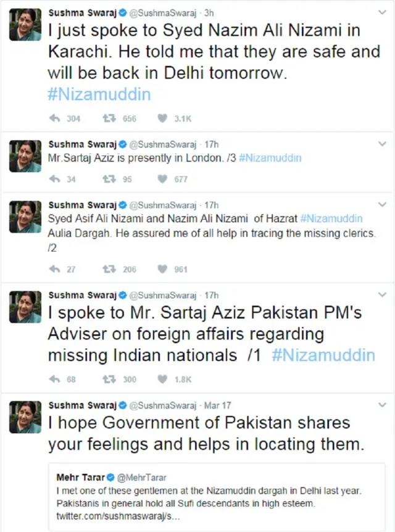Like the tweet with 1.8K likes

[162, 379]
